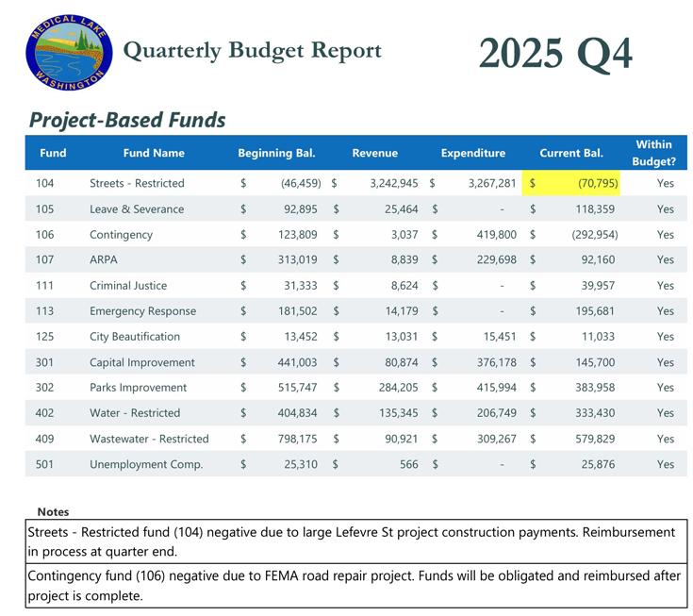693x616 pixels.
Task: Click the Yes value in the ARPA row
Action: [665, 259]
